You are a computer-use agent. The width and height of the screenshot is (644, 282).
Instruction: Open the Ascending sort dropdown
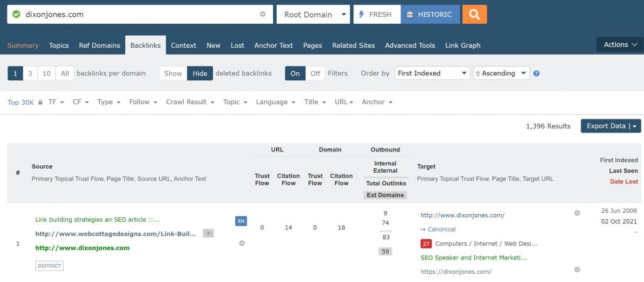[501, 73]
